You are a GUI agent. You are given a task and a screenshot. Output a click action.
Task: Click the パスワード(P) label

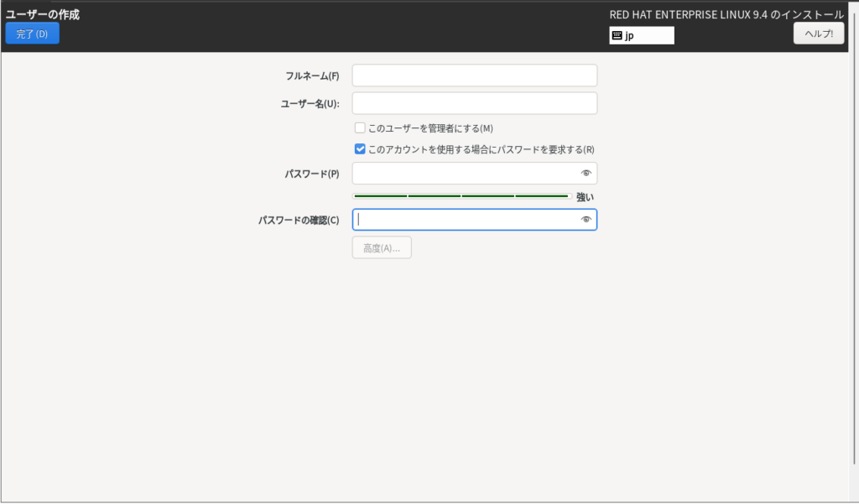tap(311, 174)
